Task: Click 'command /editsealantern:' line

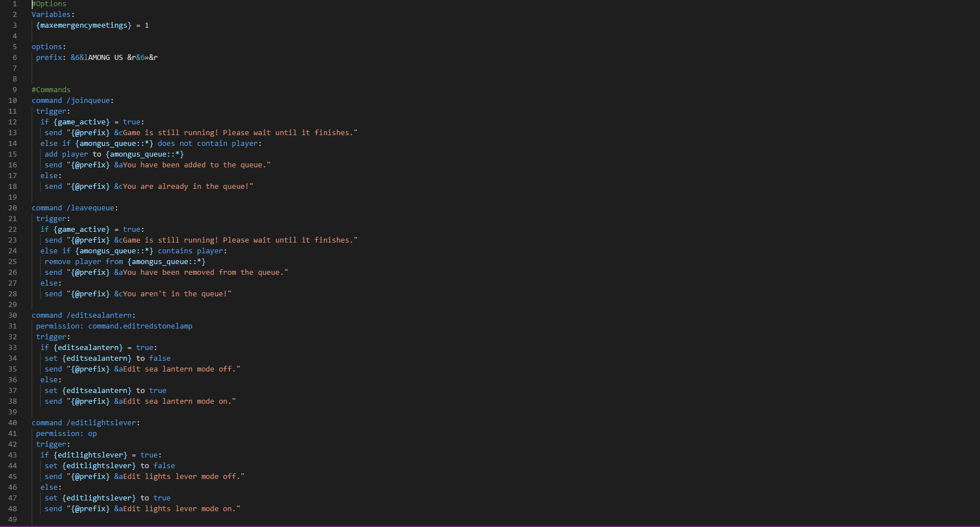Action: click(x=84, y=316)
